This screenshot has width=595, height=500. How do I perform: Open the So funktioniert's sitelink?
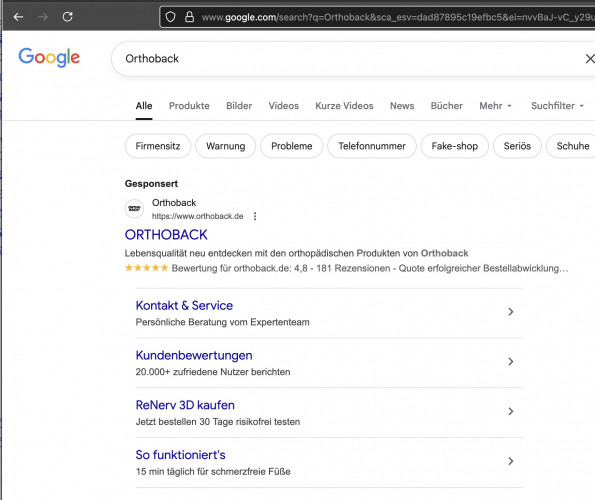(181, 455)
